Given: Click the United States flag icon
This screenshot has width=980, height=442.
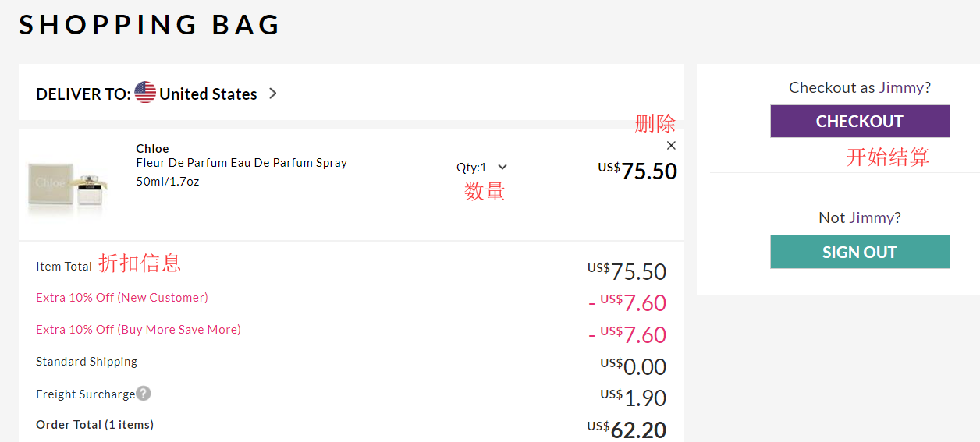Looking at the screenshot, I should pyautogui.click(x=145, y=93).
